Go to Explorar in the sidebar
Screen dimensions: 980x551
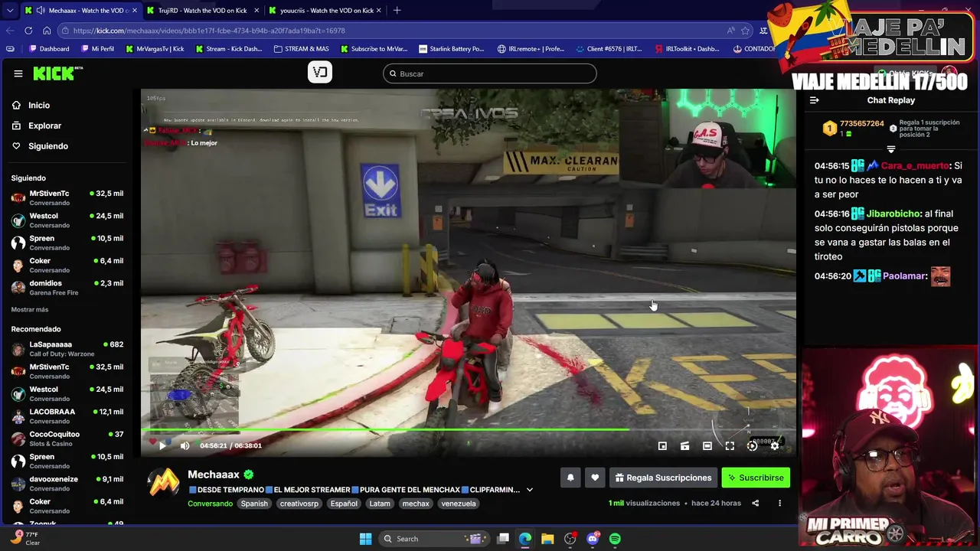(x=44, y=126)
